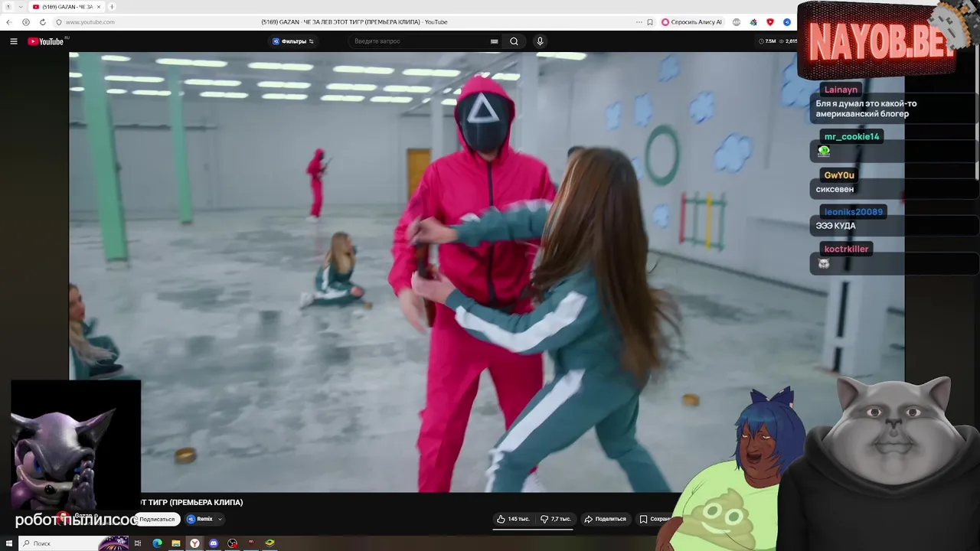Click the video player to pause

[486, 272]
